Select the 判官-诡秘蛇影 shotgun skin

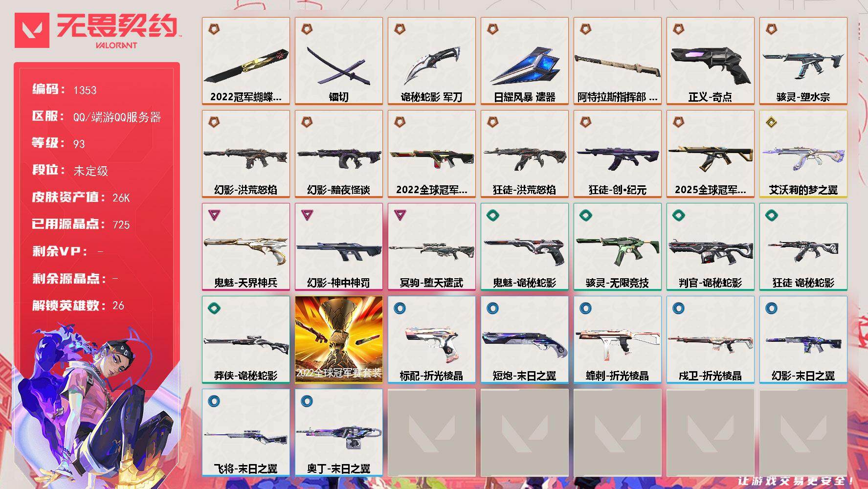[x=711, y=247]
